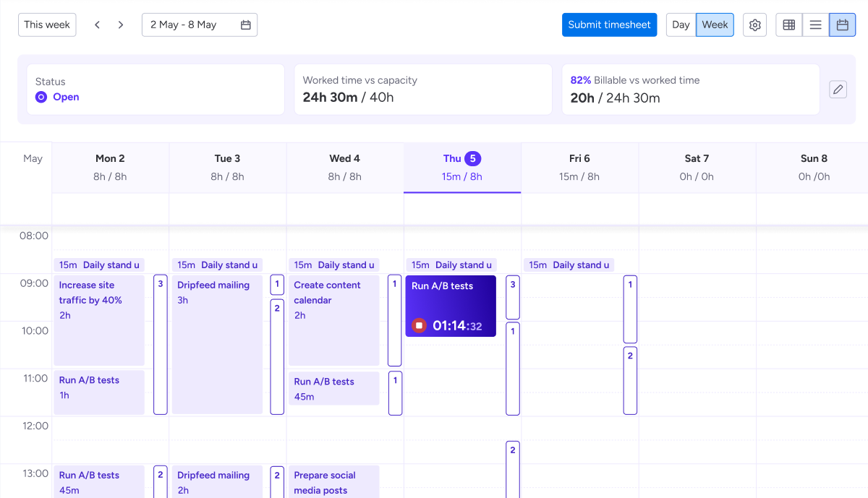Open Monday's Daily stand up event
Image resolution: width=868 pixels, height=498 pixels.
99,265
